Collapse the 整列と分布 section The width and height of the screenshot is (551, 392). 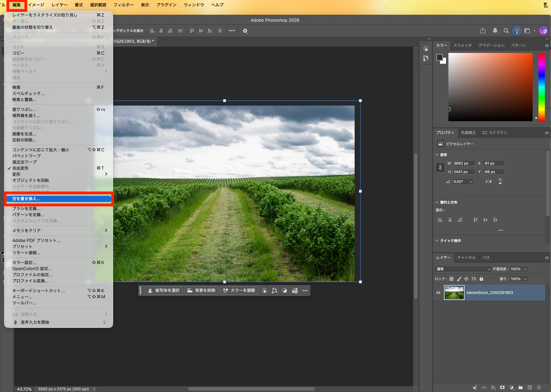437,202
